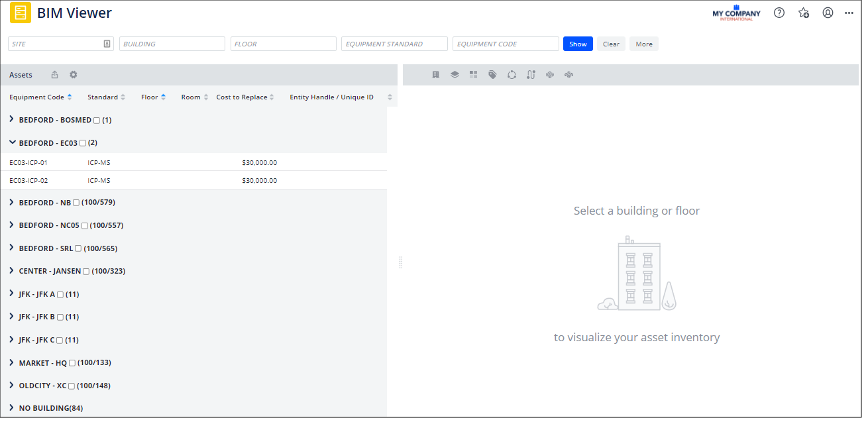
Task: Click the cubes with arrows icon in toolbar
Action: coord(569,75)
